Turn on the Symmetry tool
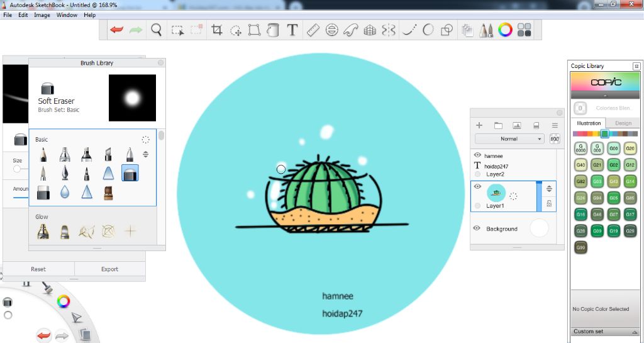 click(x=389, y=30)
